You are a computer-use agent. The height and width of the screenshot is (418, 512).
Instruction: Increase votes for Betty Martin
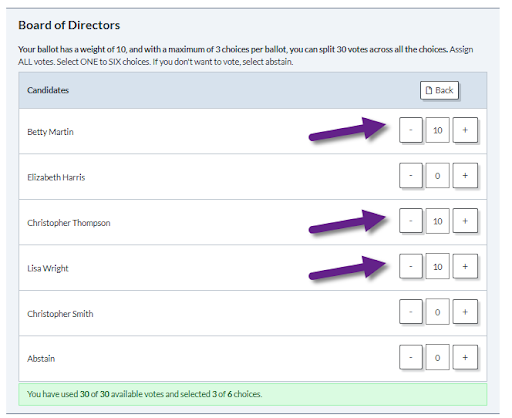[465, 130]
